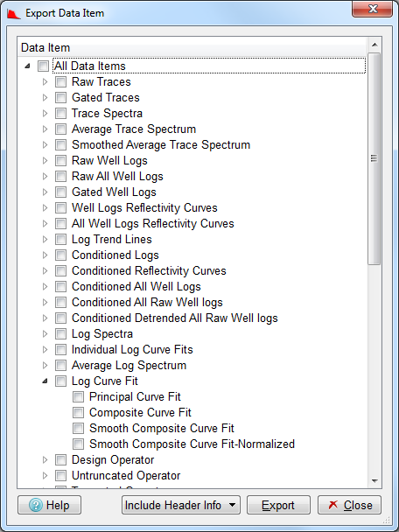
Task: Select the Raw All Well Logs row
Action: pos(117,177)
